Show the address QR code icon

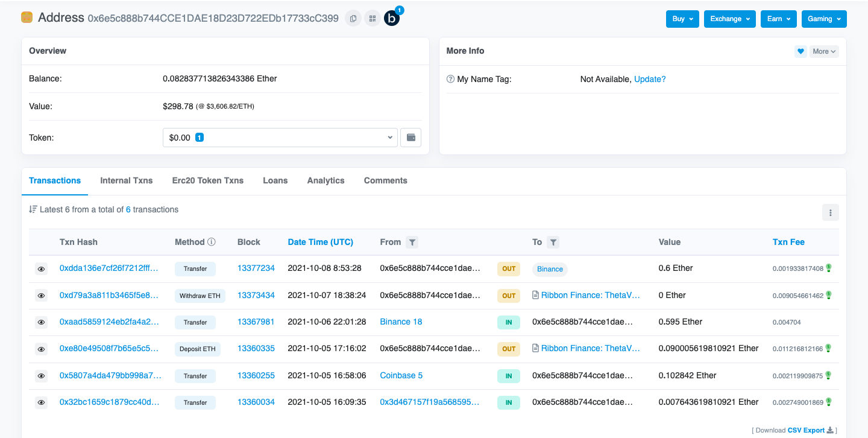click(373, 19)
